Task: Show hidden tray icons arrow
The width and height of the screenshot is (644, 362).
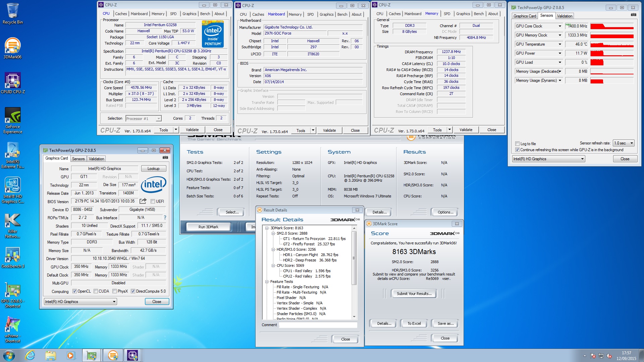Action: (x=585, y=356)
